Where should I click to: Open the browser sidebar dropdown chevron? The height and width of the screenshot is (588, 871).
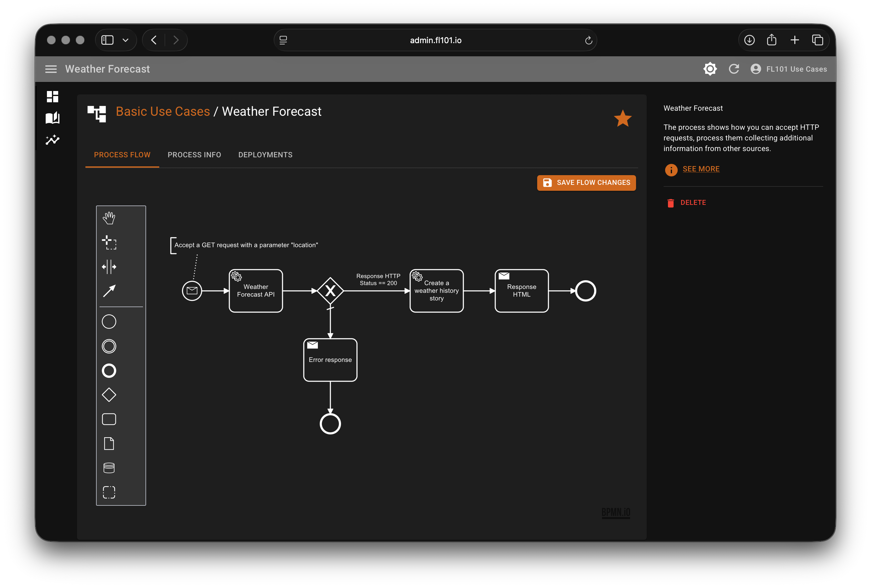pos(125,40)
